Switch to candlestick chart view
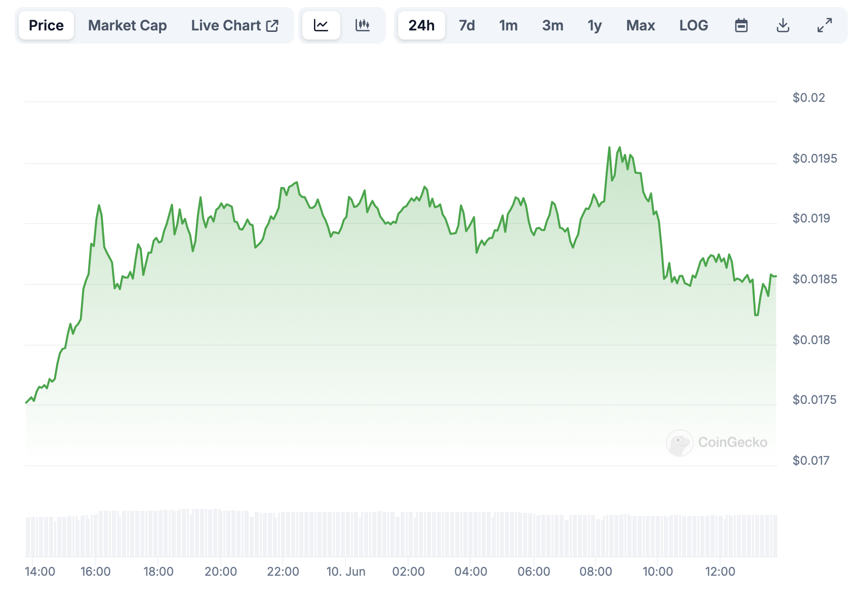Screen dimensions: 868x596 click(363, 25)
